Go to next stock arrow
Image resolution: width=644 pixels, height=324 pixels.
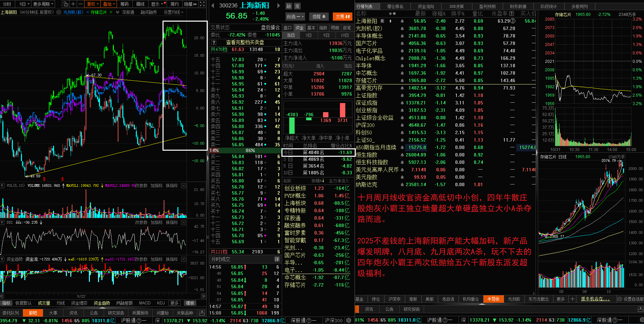click(278, 6)
